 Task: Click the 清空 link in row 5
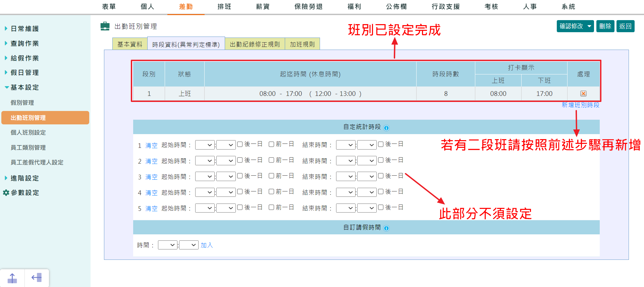[x=151, y=209]
